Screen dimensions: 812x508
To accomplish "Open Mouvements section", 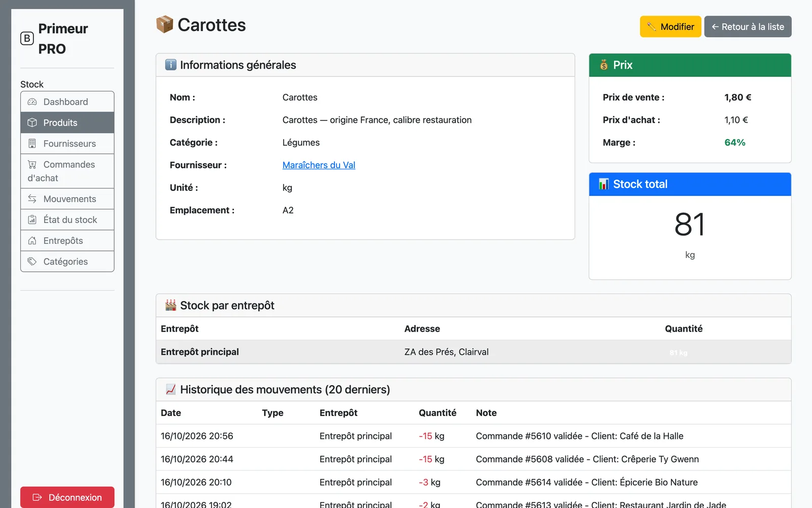I will click(67, 199).
